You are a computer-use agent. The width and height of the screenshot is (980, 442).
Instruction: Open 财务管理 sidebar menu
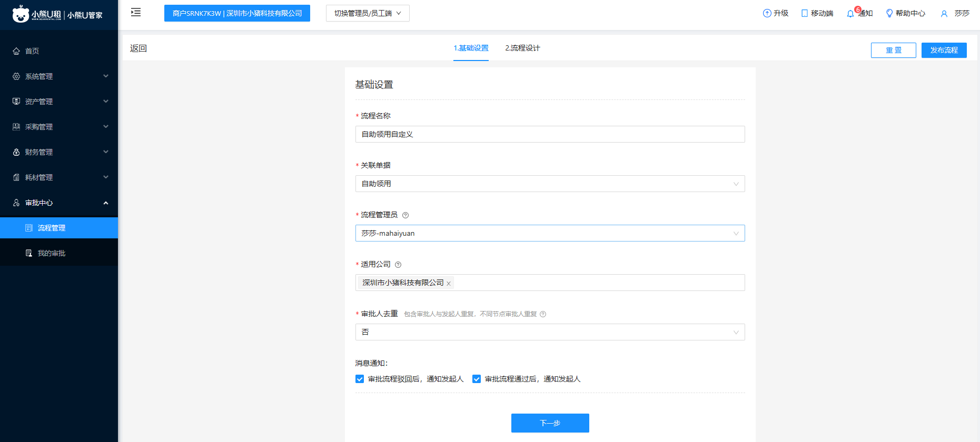click(x=59, y=152)
